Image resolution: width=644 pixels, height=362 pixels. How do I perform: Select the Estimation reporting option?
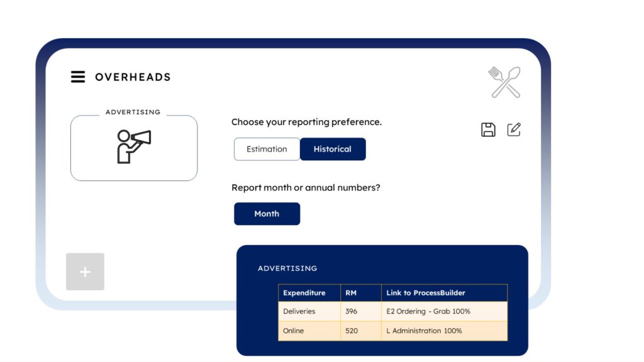click(267, 149)
